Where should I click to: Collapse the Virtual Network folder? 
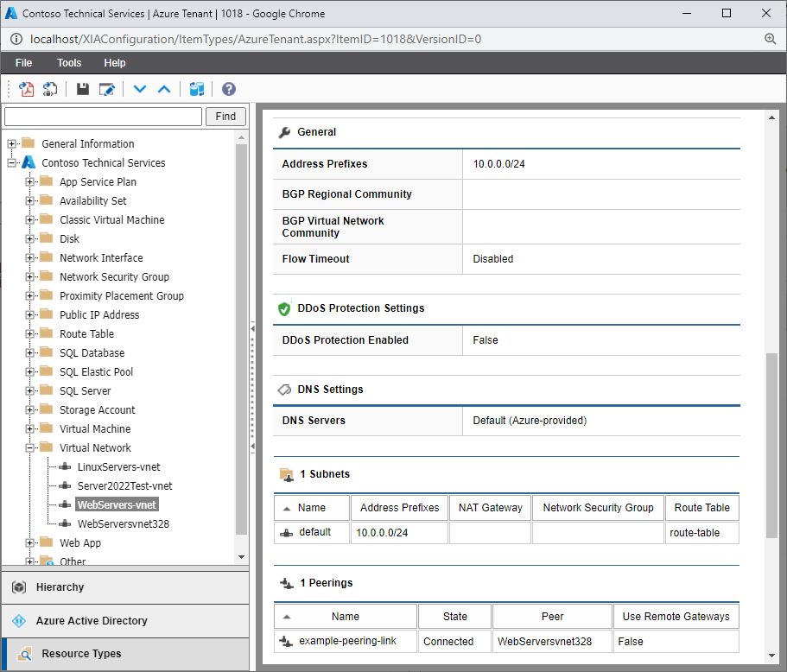(29, 447)
